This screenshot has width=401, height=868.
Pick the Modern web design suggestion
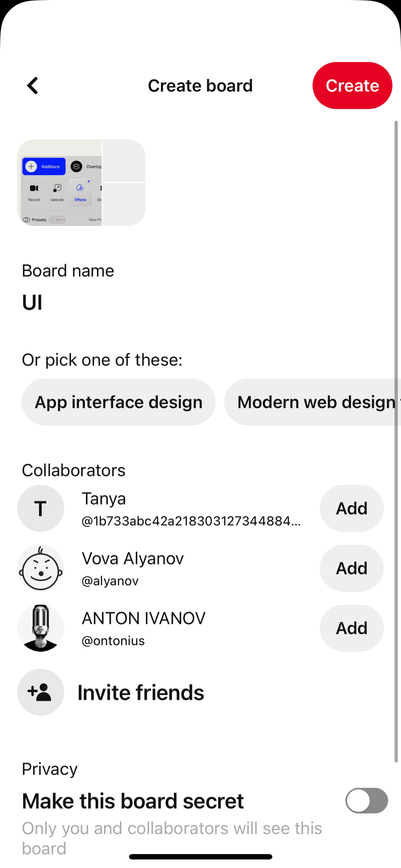tap(313, 402)
